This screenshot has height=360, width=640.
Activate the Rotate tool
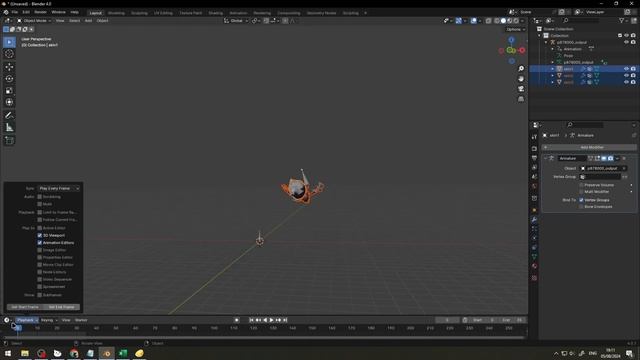click(9, 78)
